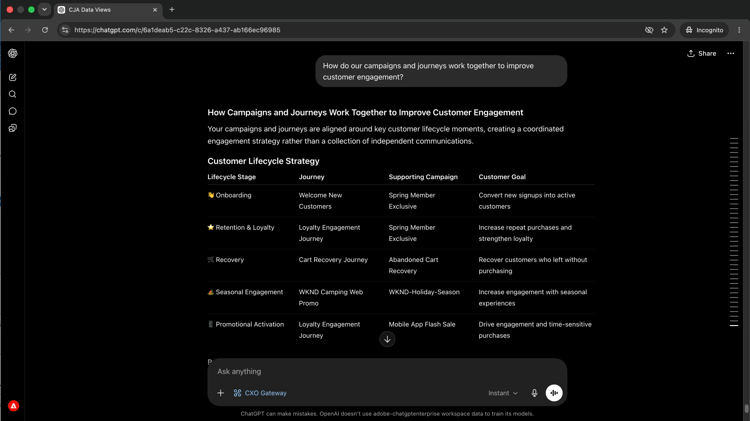750x421 pixels.
Task: Open the chat bubble icon in the sidebar
Action: point(13,111)
